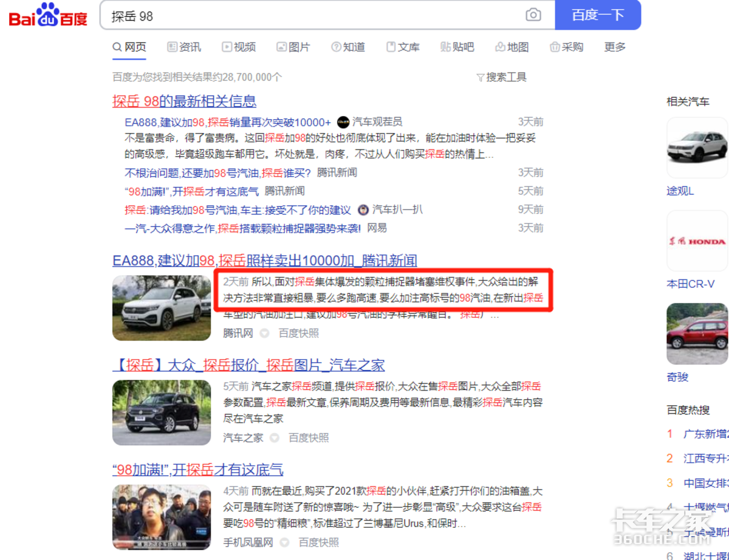Click the funnel icon beside 搜索工具

pos(481,77)
